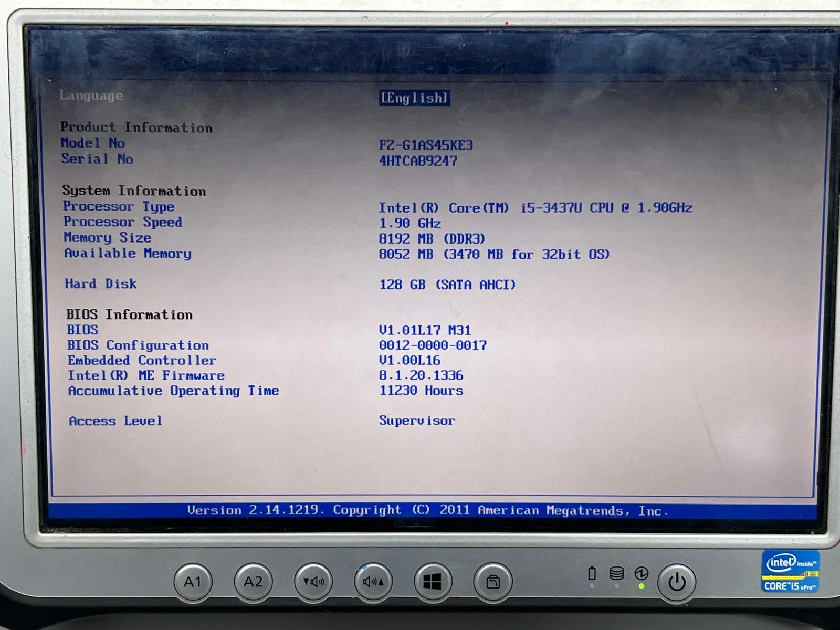840x630 pixels.
Task: Click the Serial No row label
Action: pos(97,159)
